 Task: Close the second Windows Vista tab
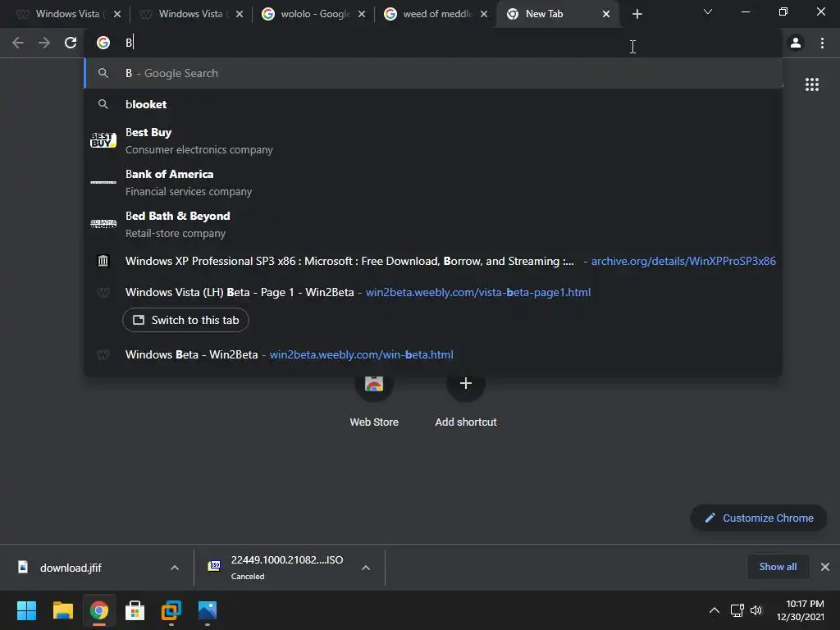pyautogui.click(x=240, y=14)
